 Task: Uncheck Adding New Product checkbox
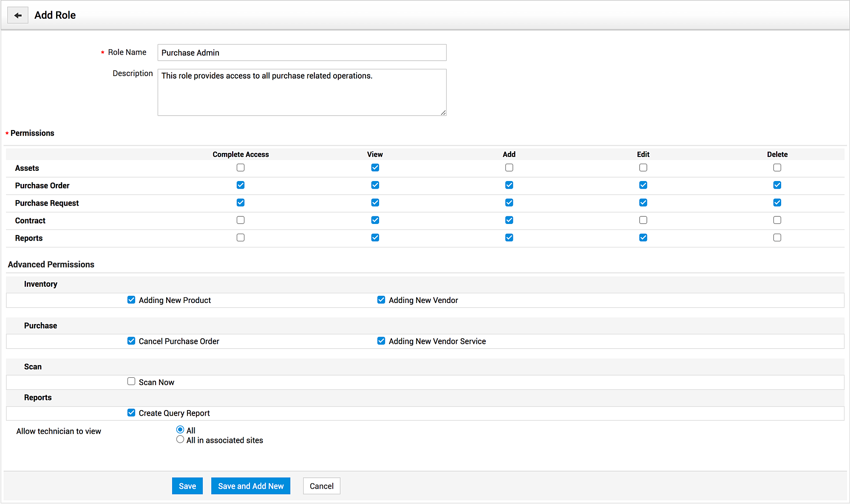tap(131, 300)
